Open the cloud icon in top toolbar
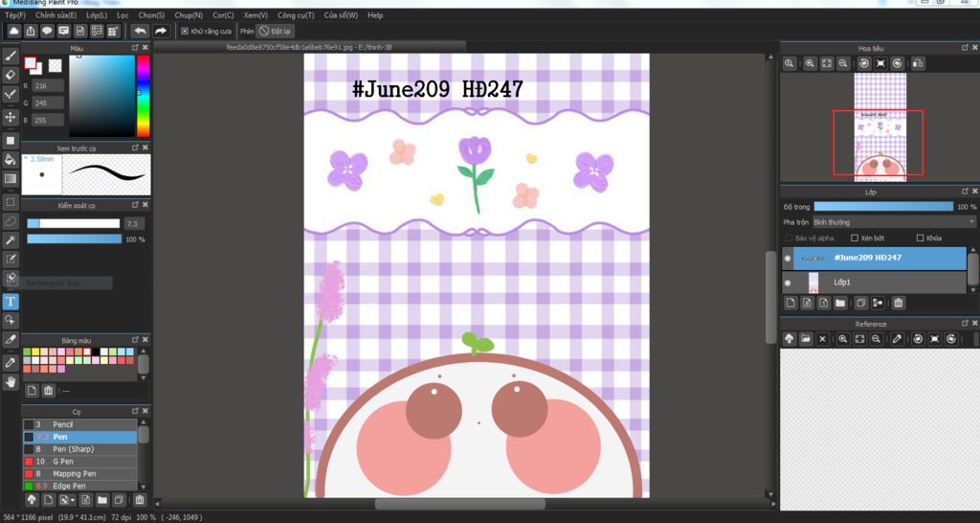980x523 pixels. pos(13,31)
